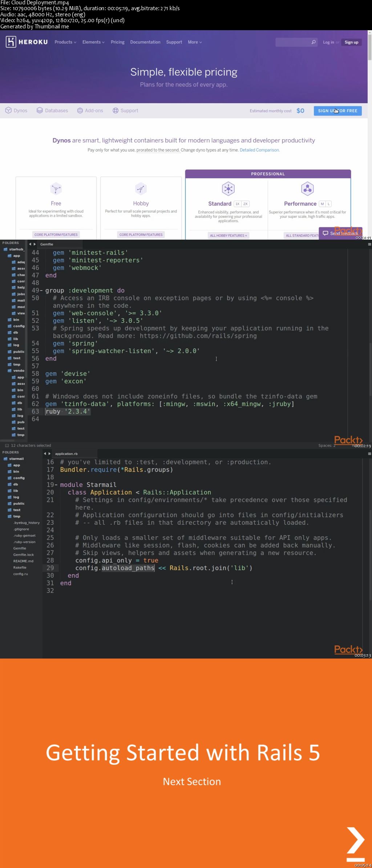Open the .ruby-gemset file
The height and width of the screenshot is (868, 372).
[x=24, y=536]
